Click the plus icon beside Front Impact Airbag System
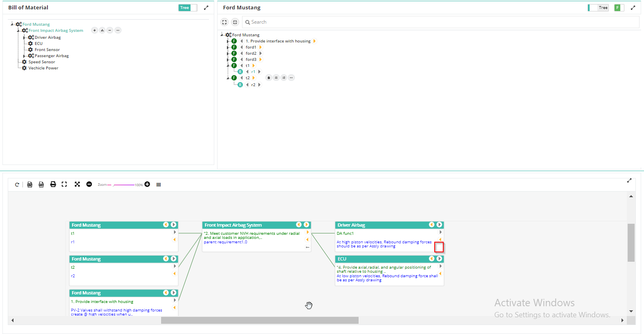 pyautogui.click(x=94, y=30)
